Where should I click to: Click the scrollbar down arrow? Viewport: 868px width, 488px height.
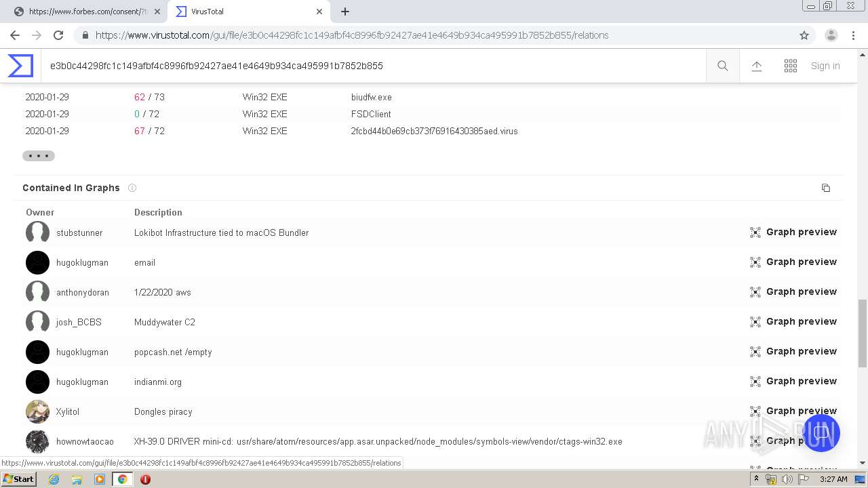coord(863,463)
